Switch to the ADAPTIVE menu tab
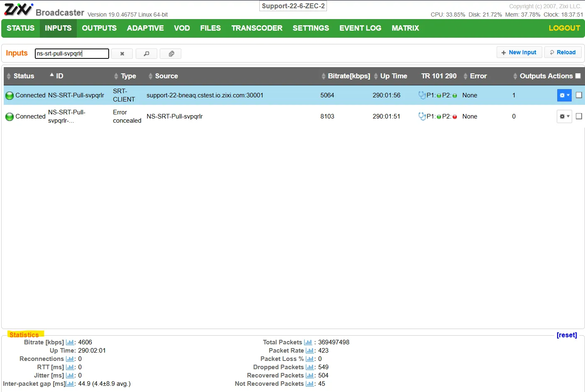Screen dimensions: 585x392 [145, 28]
